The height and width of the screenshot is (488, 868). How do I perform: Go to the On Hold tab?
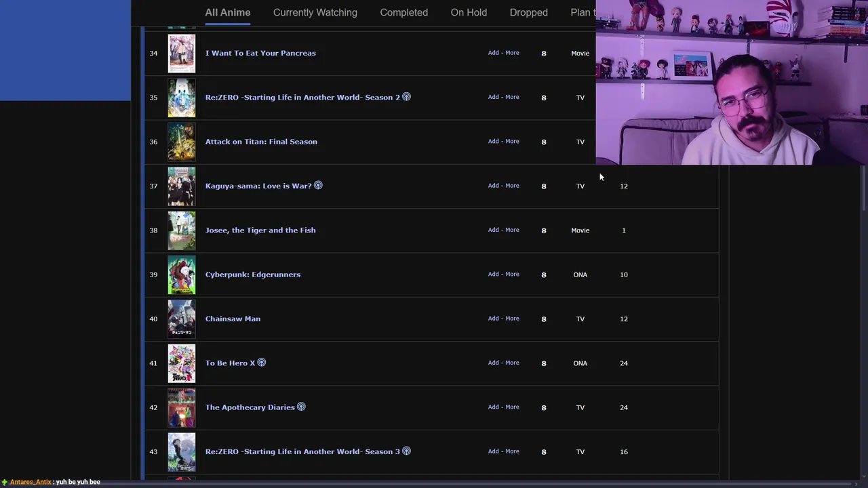(x=469, y=12)
